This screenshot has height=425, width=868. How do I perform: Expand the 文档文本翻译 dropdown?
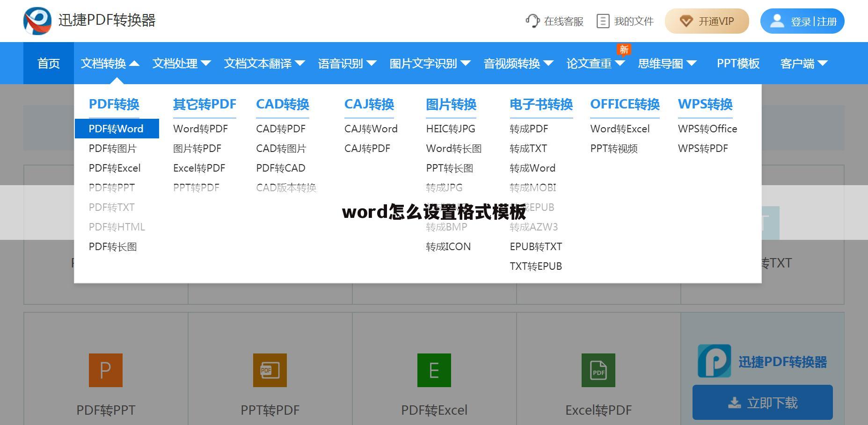point(300,63)
